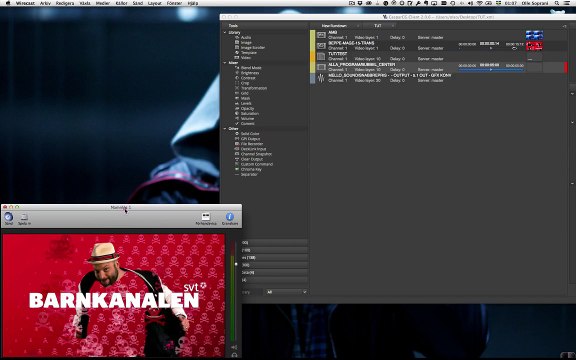Click the Spela in record icon
This screenshot has width=576, height=360.
[x=24, y=218]
